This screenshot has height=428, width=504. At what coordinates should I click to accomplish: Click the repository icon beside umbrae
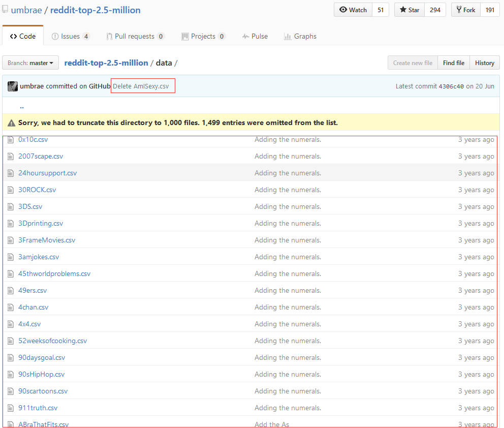point(5,9)
